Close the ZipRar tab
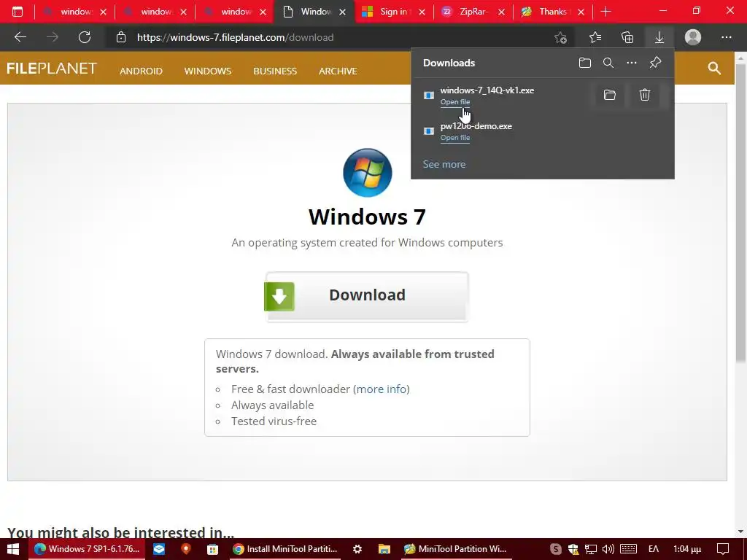The image size is (747, 560). click(x=501, y=12)
